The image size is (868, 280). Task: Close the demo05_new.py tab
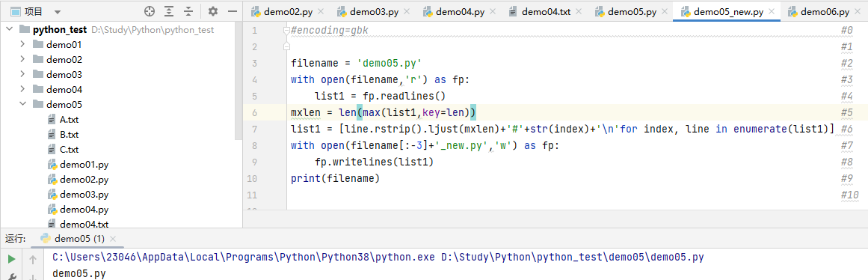click(772, 12)
